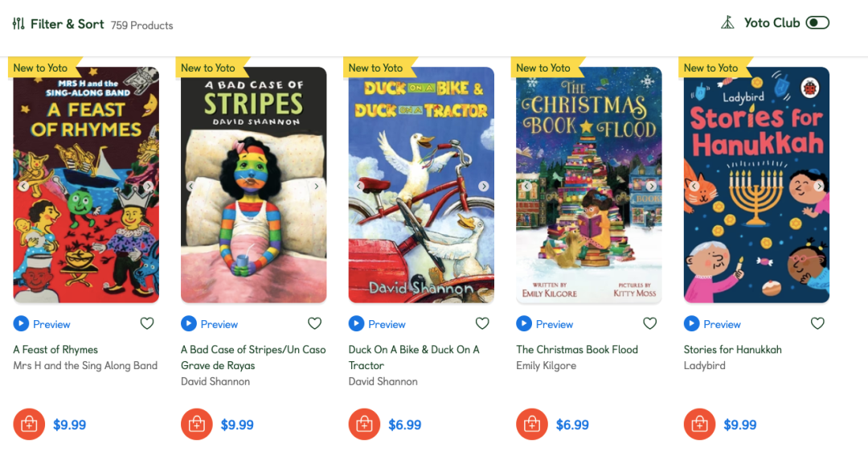Play preview for A Bad Case of Stripes

click(x=209, y=323)
